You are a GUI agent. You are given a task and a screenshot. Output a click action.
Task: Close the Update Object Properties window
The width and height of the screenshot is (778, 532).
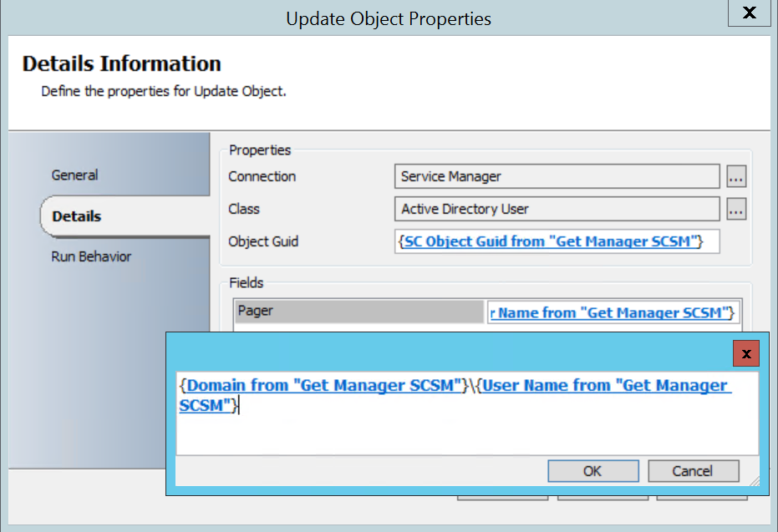tap(750, 13)
